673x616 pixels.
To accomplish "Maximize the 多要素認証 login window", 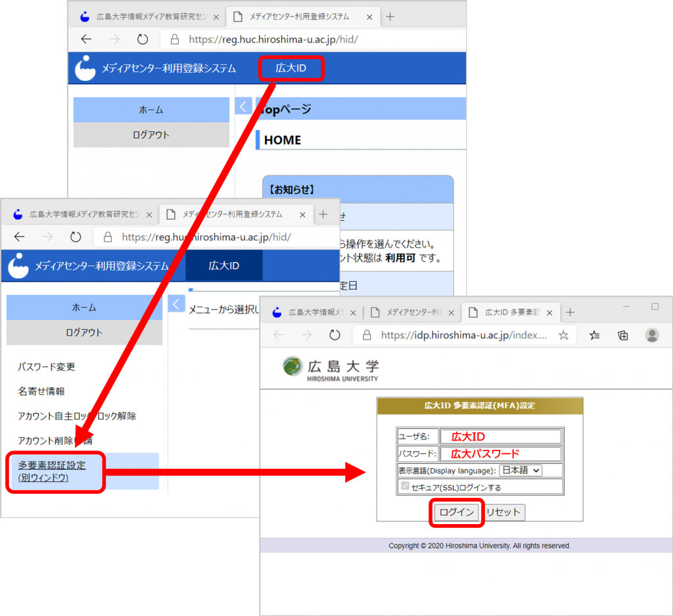I will click(x=655, y=307).
